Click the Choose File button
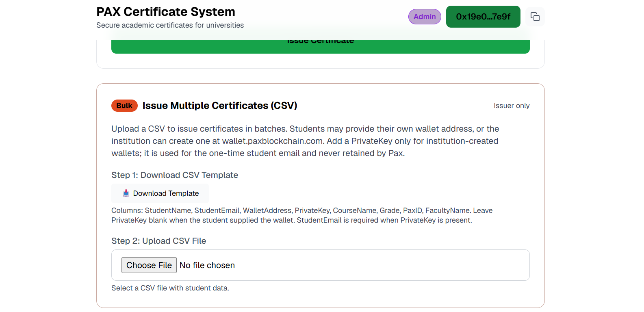Viewport: 644px width, 312px height. 149,265
